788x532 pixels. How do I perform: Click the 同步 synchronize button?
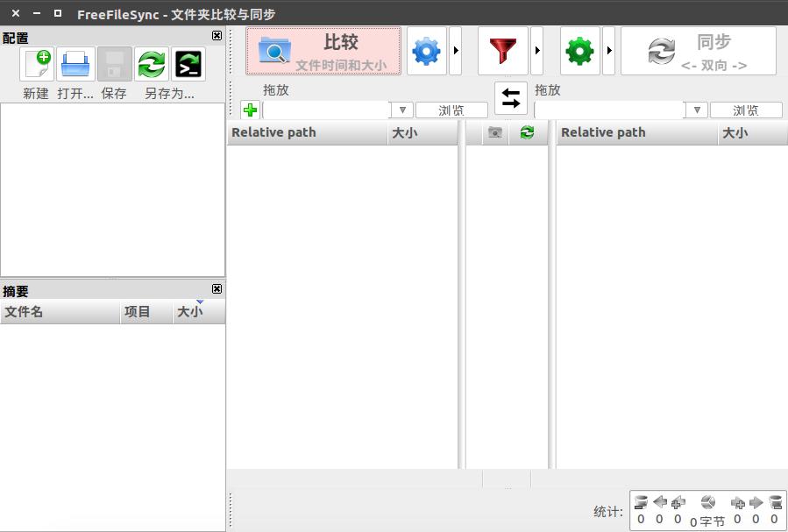[x=699, y=51]
